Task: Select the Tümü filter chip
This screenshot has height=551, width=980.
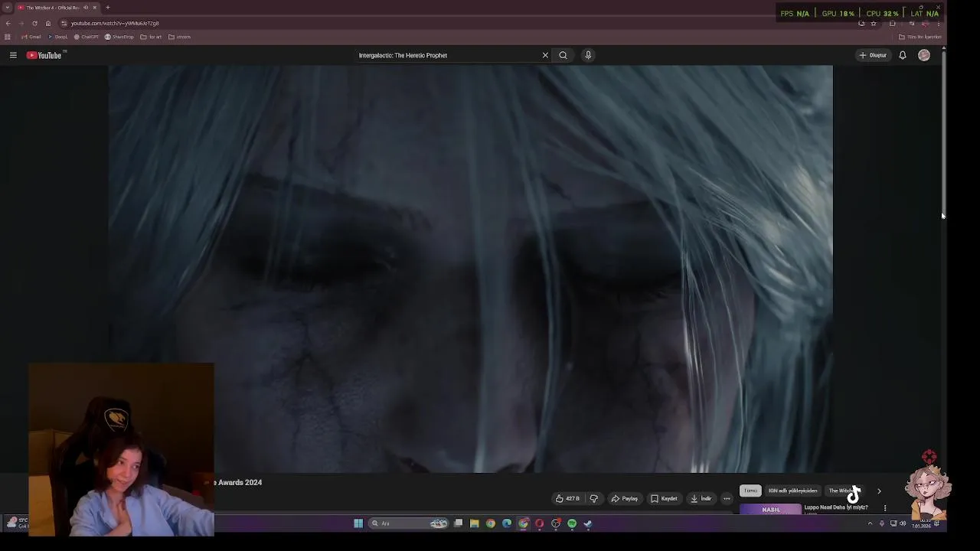Action: point(750,491)
